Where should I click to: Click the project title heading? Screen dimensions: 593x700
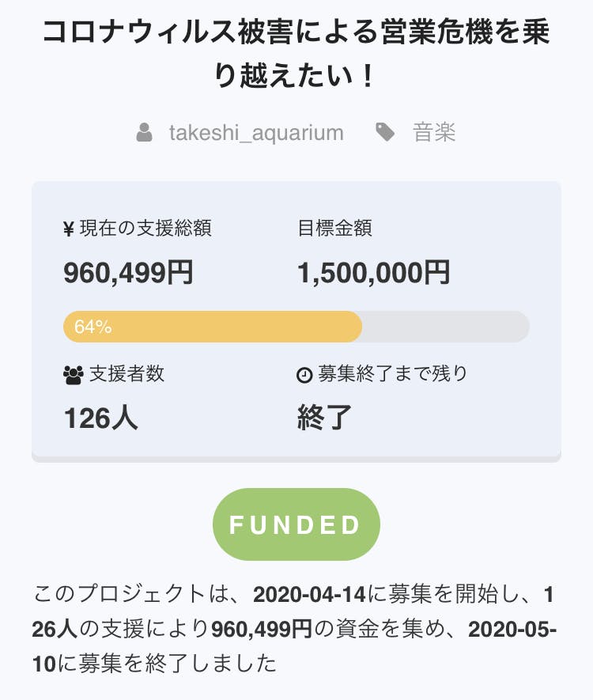[x=296, y=55]
